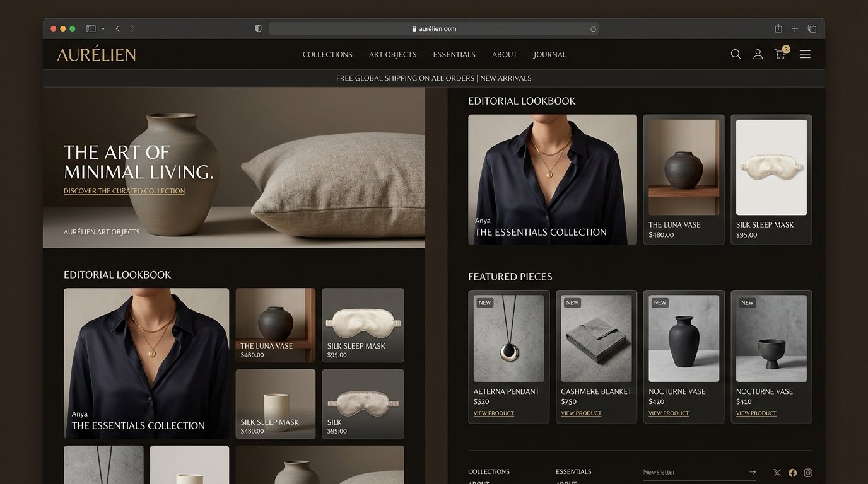Open the $480.00 Silk Sleep Mask cup card
Image resolution: width=868 pixels, height=484 pixels.
[x=276, y=404]
